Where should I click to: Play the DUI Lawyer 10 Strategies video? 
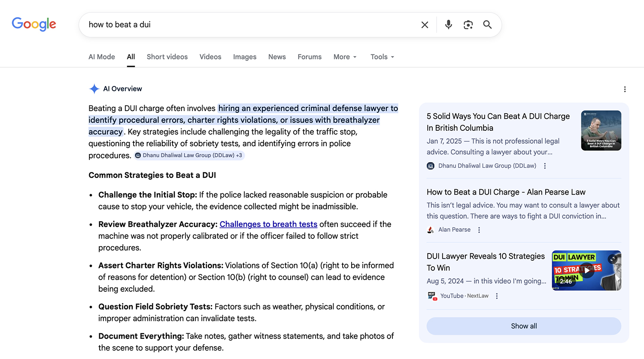586,270
